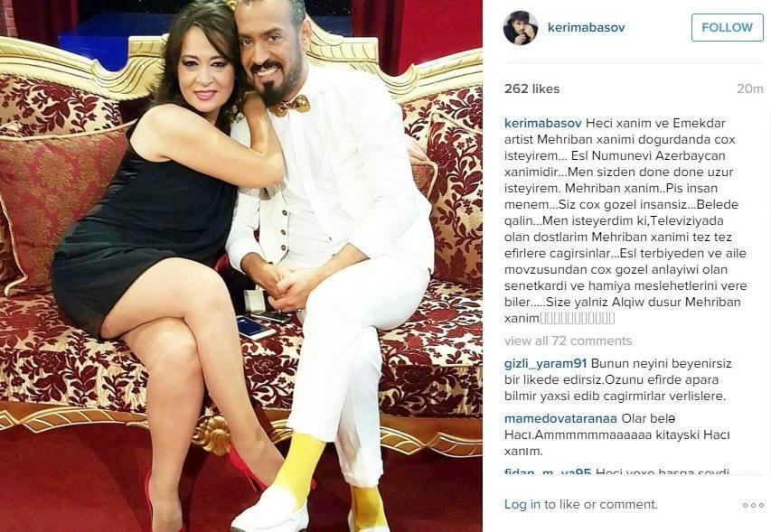Open kerimabasov username in the header
The width and height of the screenshot is (771, 532).
click(586, 27)
